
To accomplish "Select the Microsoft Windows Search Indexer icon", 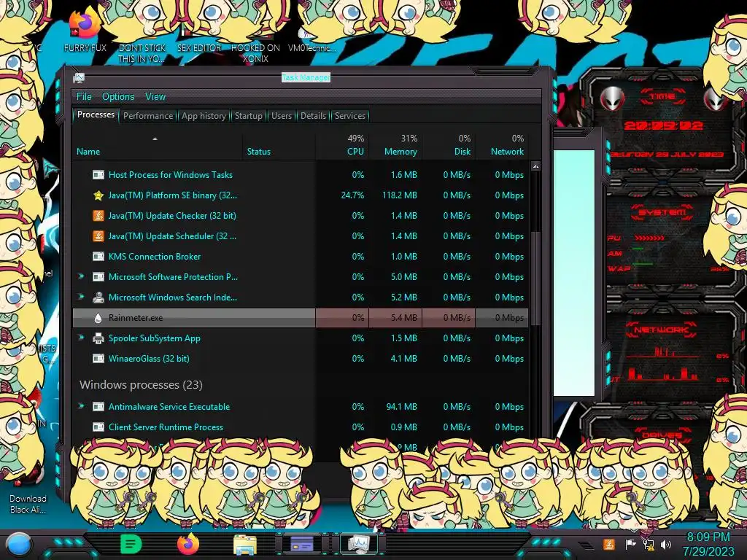I will click(x=98, y=297).
